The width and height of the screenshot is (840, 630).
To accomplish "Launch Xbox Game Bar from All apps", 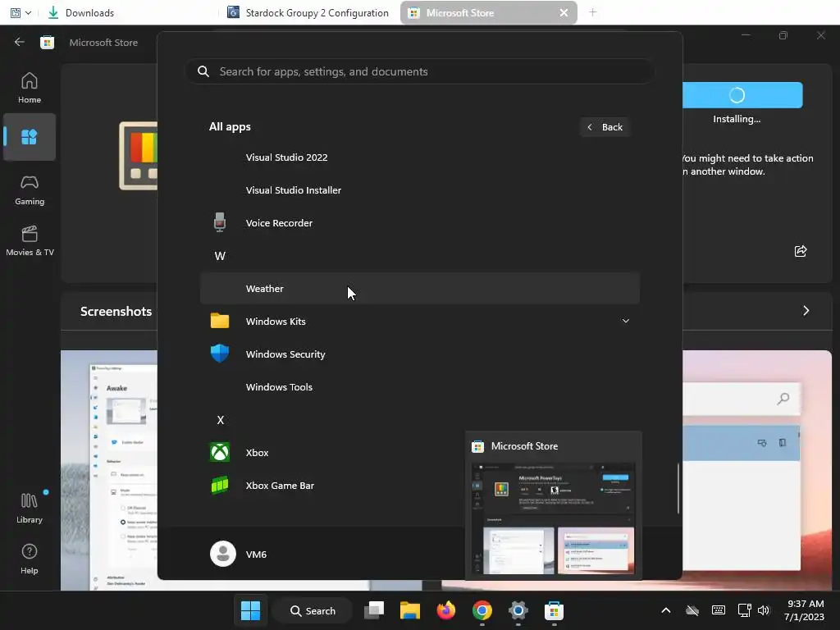I will pos(419,486).
